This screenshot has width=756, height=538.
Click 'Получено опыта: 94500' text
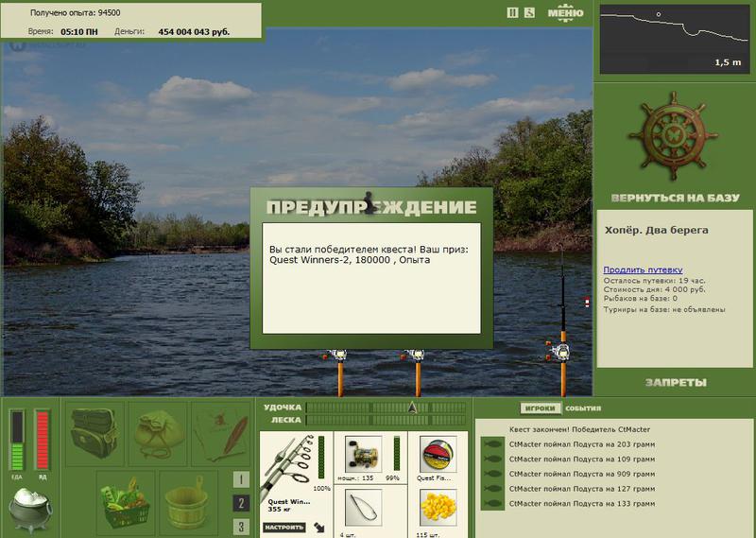coord(76,13)
